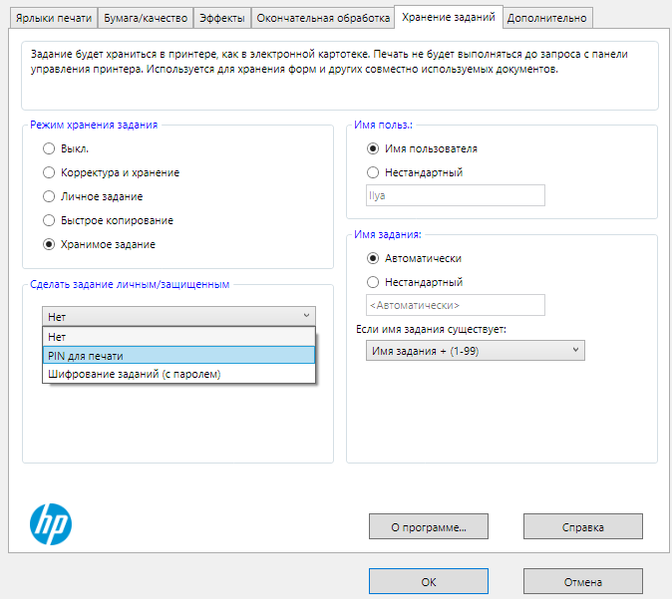Pick Нестандартный under Имя польз.
672x599 pixels.
[374, 172]
